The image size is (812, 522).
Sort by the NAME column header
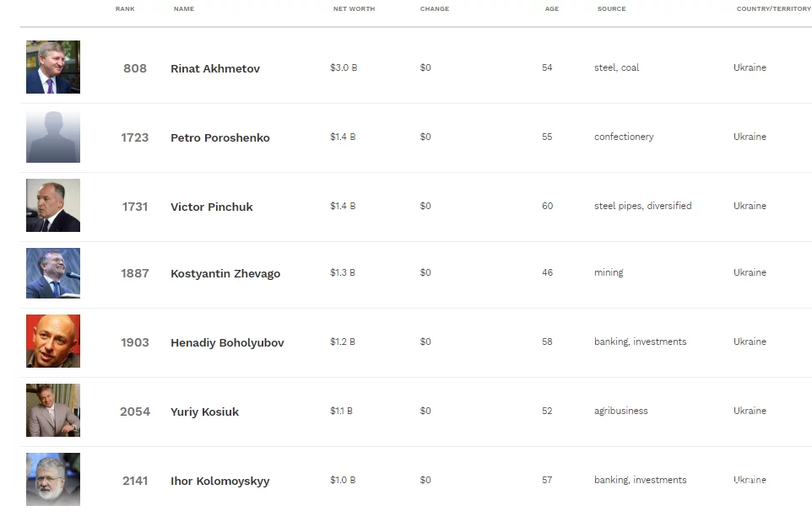click(184, 8)
